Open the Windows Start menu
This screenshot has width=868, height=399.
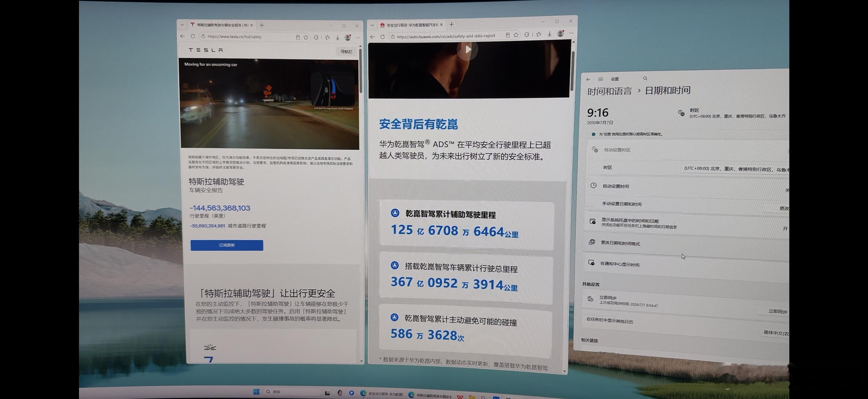pyautogui.click(x=256, y=392)
